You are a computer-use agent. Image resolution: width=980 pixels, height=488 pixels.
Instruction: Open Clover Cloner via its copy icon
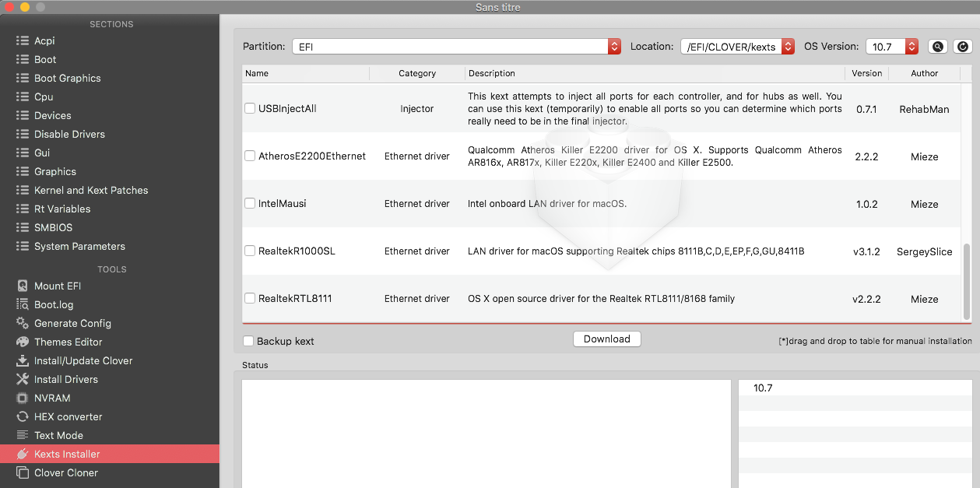click(23, 472)
